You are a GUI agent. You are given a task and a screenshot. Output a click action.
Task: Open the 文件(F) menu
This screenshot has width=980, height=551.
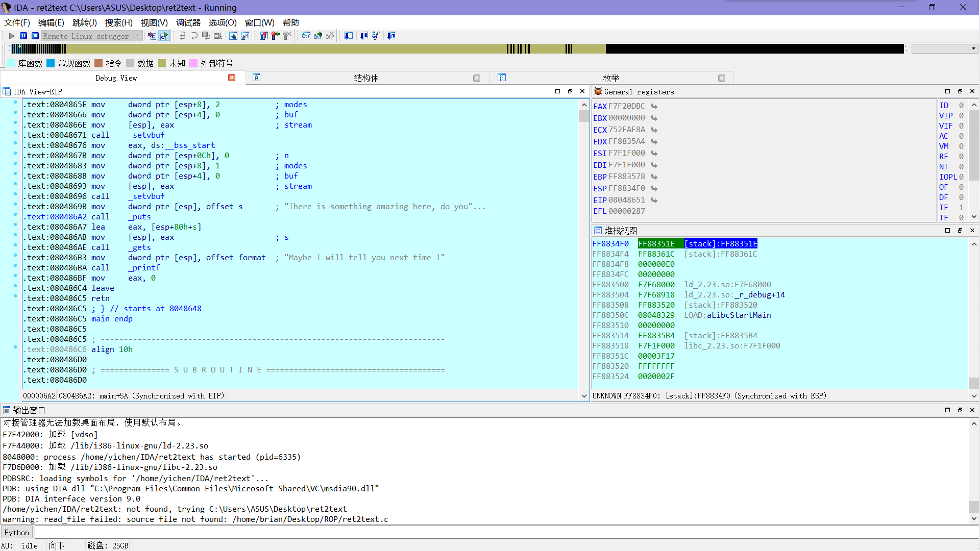17,22
